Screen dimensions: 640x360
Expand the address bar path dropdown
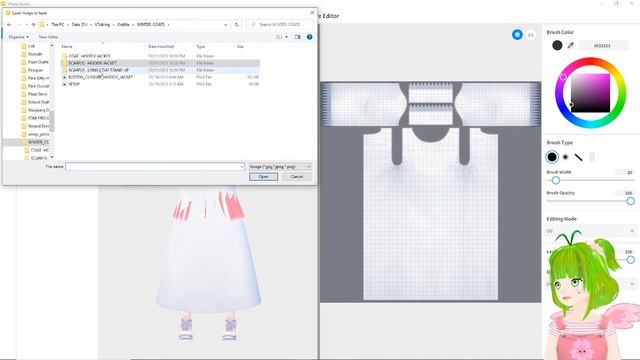225,24
